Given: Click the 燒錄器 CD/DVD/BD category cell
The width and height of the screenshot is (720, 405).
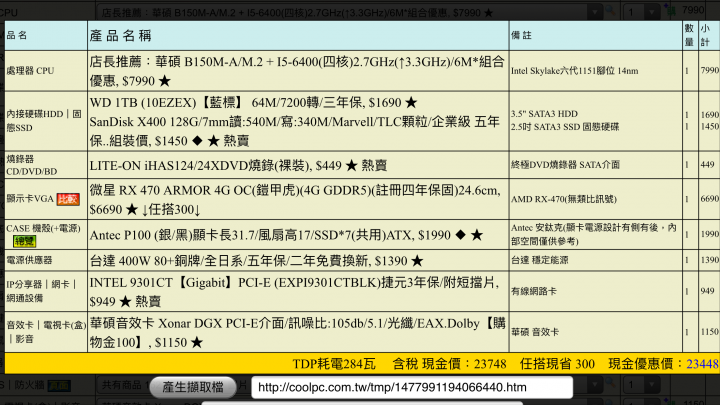Looking at the screenshot, I should [x=46, y=165].
